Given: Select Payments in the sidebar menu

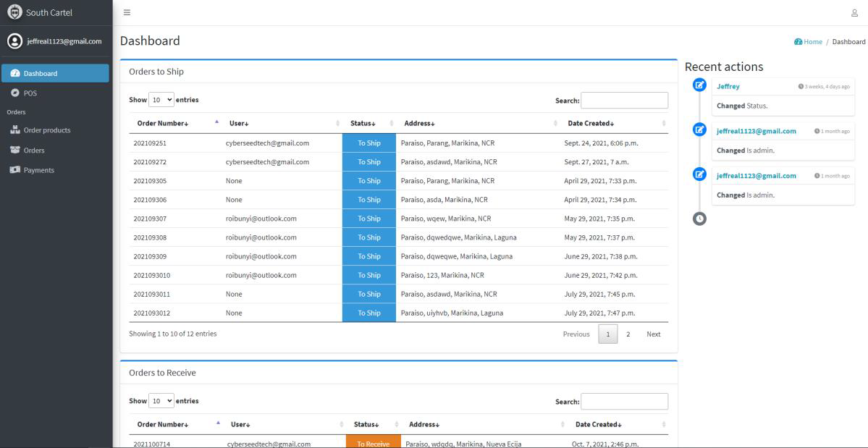Looking at the screenshot, I should click(38, 169).
